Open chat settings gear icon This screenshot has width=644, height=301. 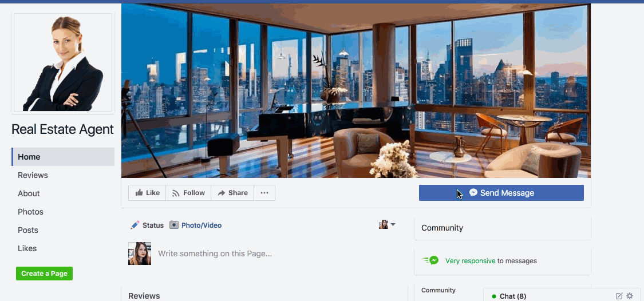(630, 296)
